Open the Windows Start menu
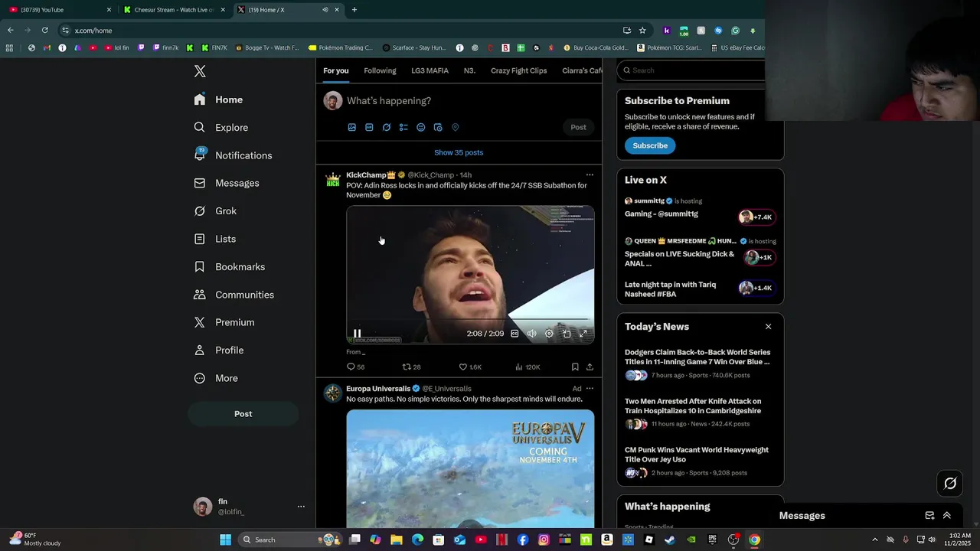The width and height of the screenshot is (980, 551). coord(225,540)
